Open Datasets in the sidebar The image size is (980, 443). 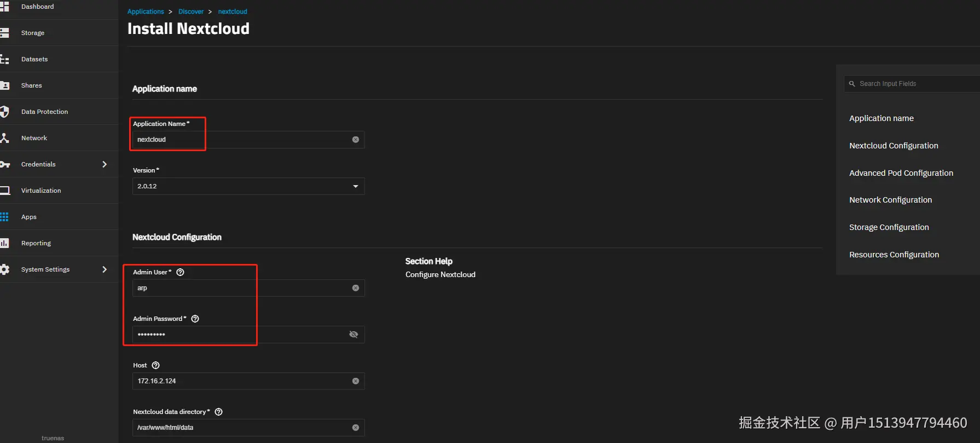coord(34,59)
